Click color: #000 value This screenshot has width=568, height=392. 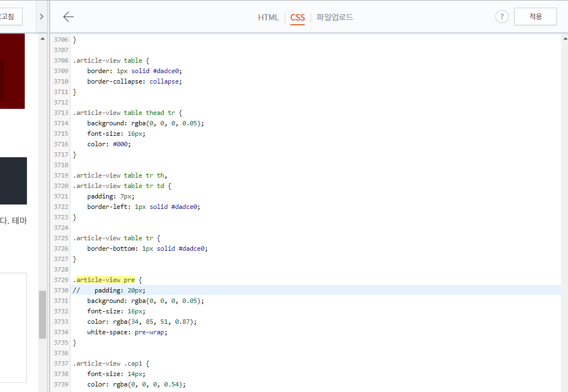120,144
